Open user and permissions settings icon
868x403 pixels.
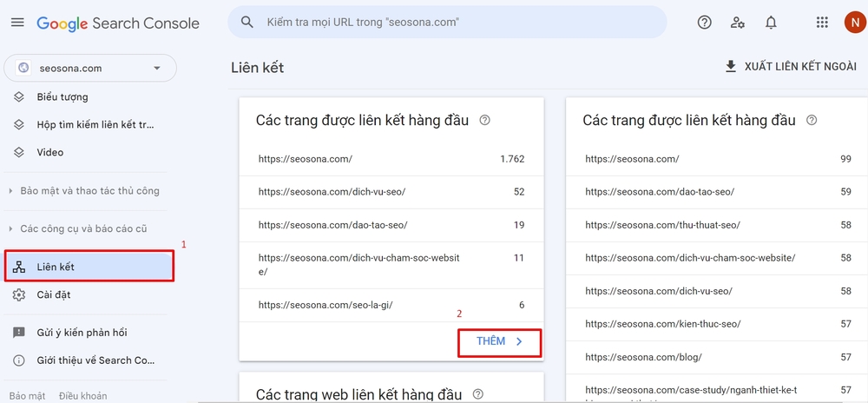pyautogui.click(x=737, y=22)
